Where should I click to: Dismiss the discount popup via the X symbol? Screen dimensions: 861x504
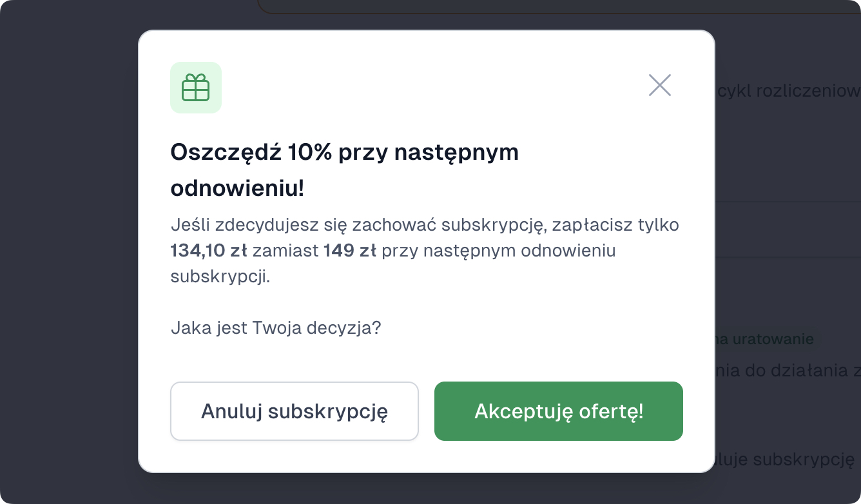click(659, 84)
